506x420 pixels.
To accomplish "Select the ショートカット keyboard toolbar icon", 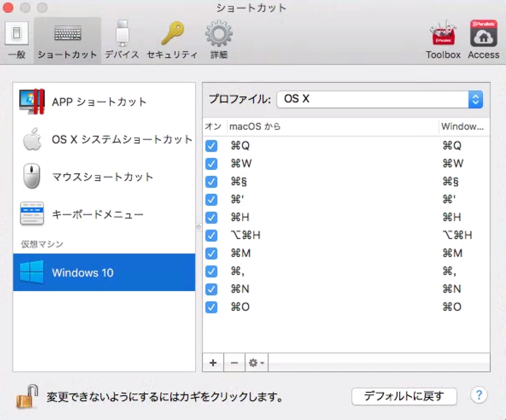I will (67, 41).
